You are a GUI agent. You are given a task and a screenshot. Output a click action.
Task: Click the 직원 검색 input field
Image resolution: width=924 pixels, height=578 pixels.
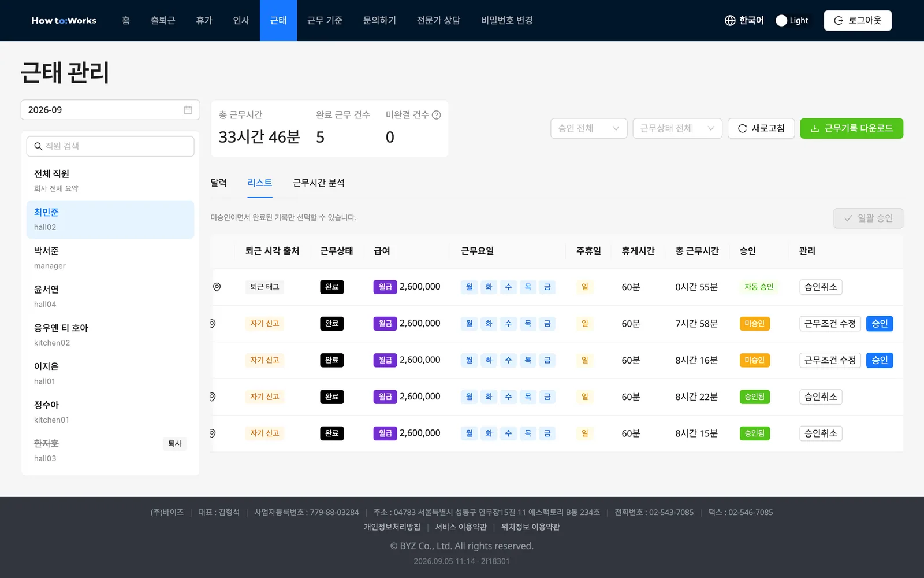pos(110,146)
